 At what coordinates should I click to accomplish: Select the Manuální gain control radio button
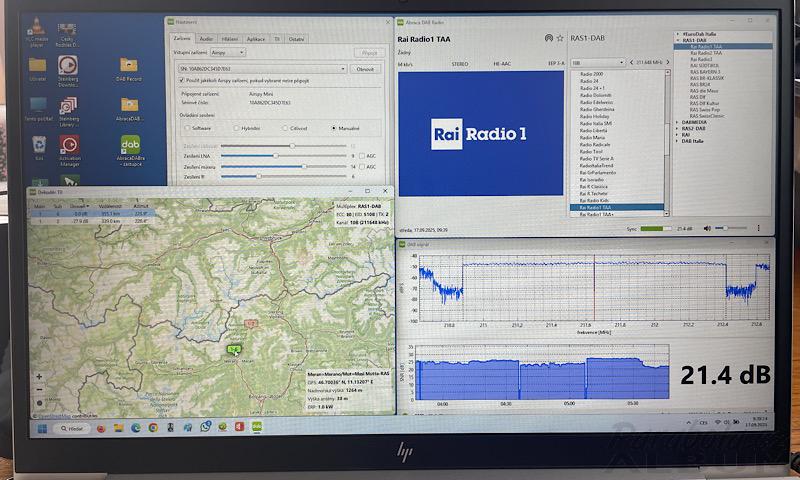tap(333, 128)
